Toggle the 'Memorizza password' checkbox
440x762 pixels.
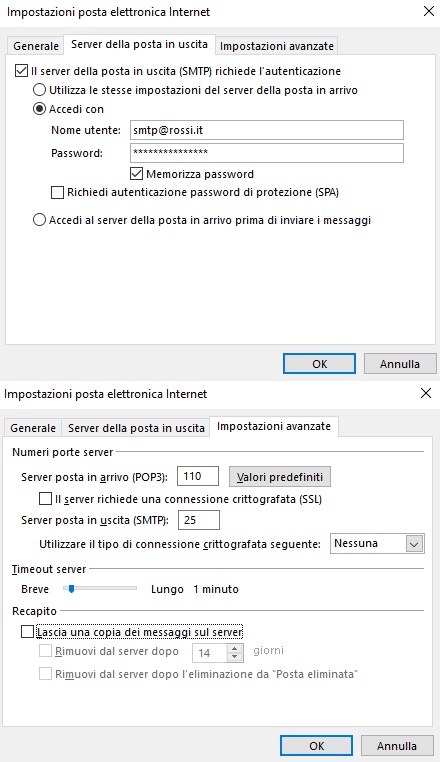pos(137,173)
